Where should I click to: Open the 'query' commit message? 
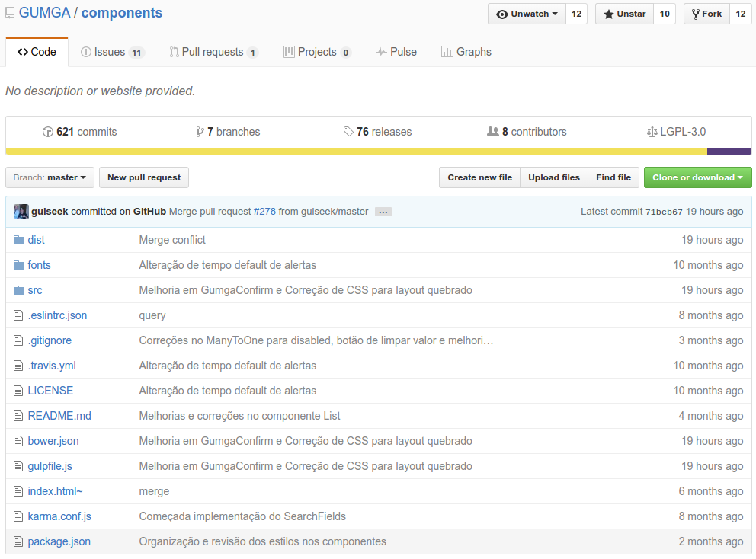(152, 315)
